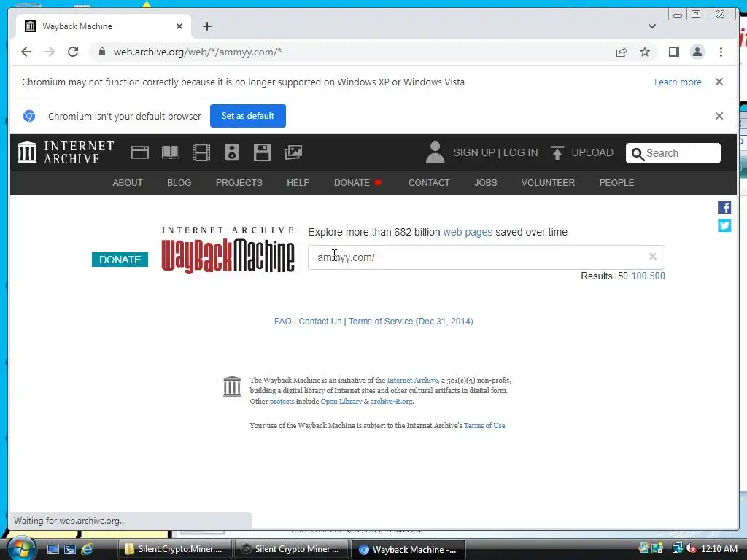Viewport: 747px width, 560px height.
Task: Click the UPLOAD link text
Action: (592, 152)
